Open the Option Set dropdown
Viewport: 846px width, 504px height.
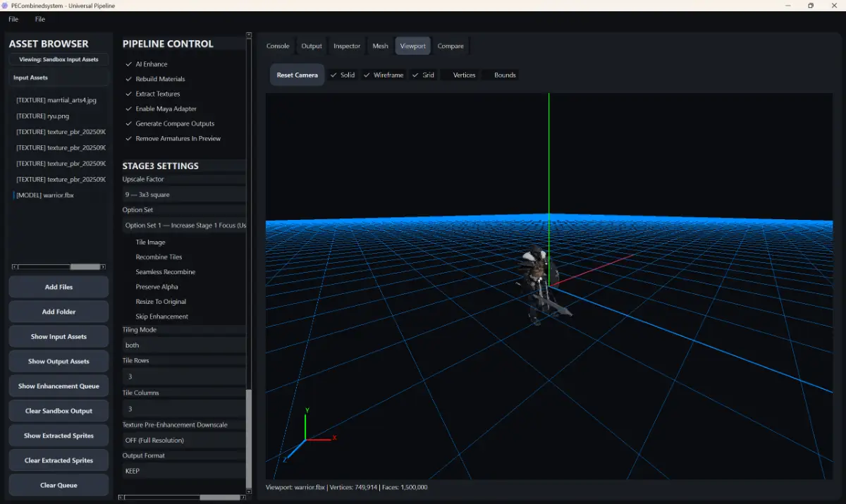click(x=184, y=226)
